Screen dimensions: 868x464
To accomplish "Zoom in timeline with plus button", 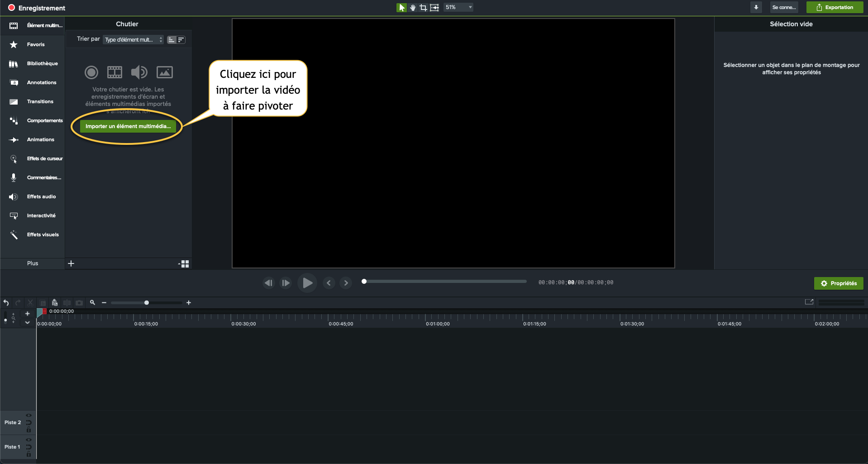I will point(189,303).
